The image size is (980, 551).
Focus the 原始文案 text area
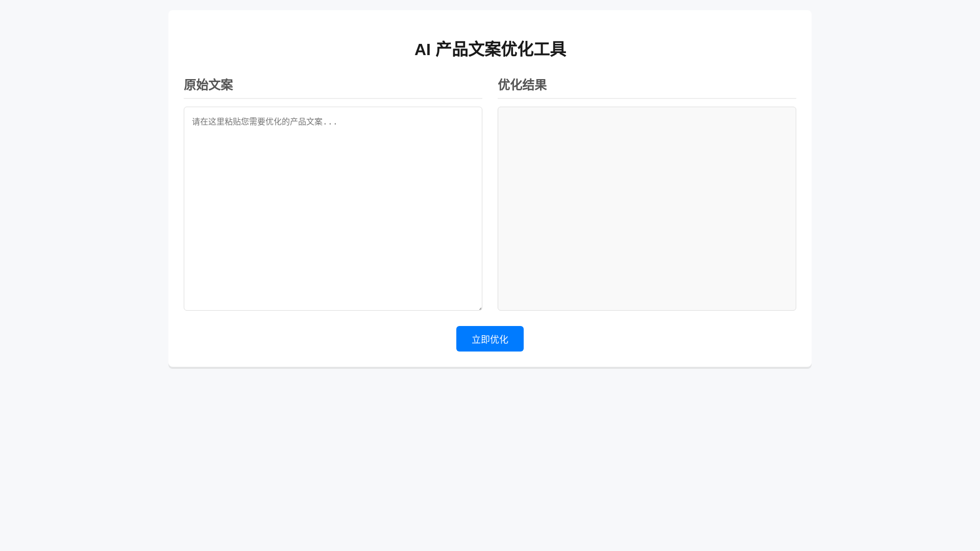click(x=333, y=209)
